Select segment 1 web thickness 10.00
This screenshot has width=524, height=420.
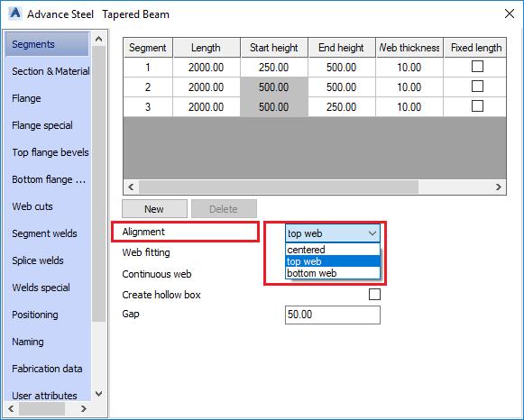click(x=409, y=68)
